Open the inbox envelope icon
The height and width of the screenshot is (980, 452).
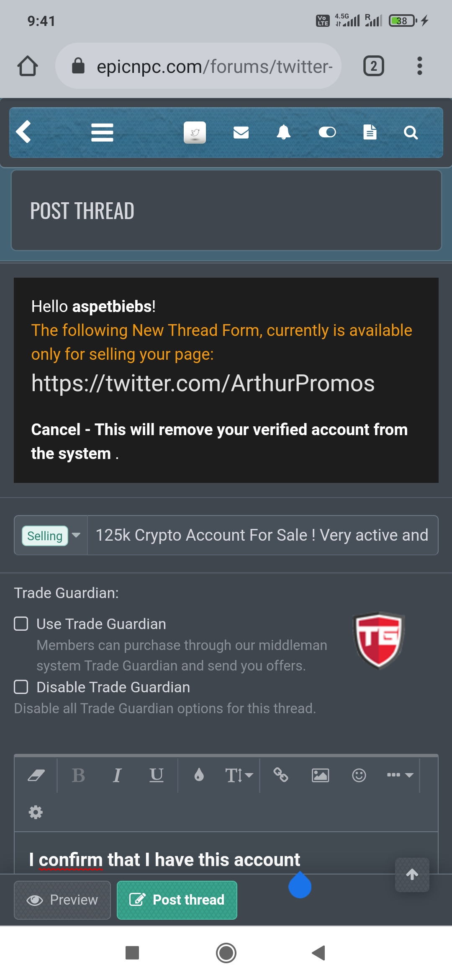click(241, 132)
